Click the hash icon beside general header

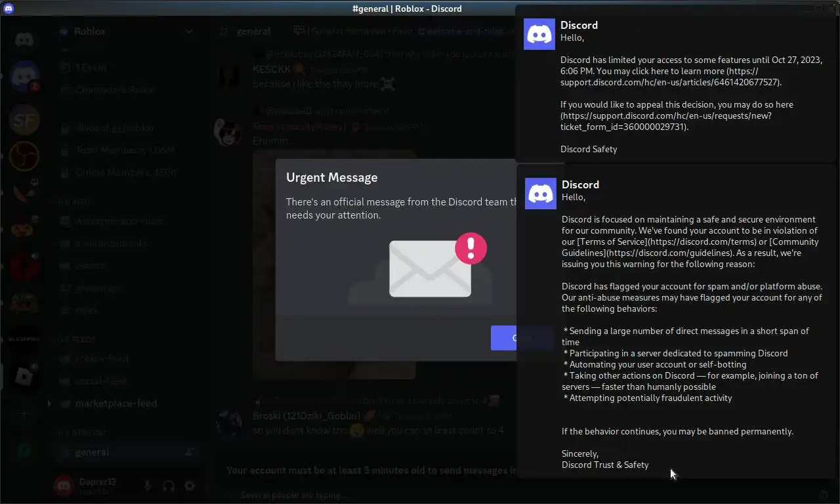[x=224, y=31]
